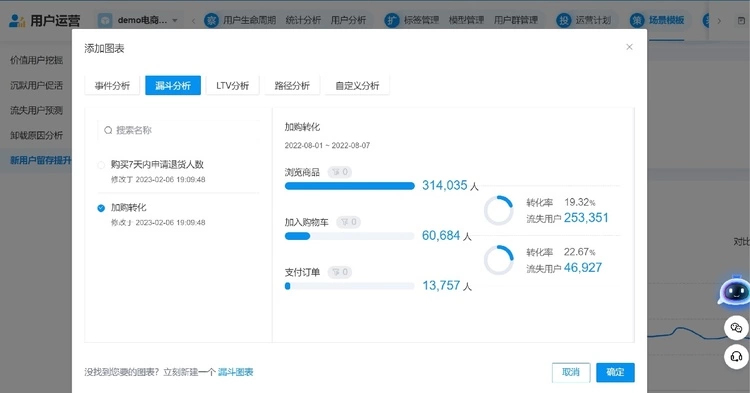
Task: Click the 确定 confirm button
Action: point(615,372)
